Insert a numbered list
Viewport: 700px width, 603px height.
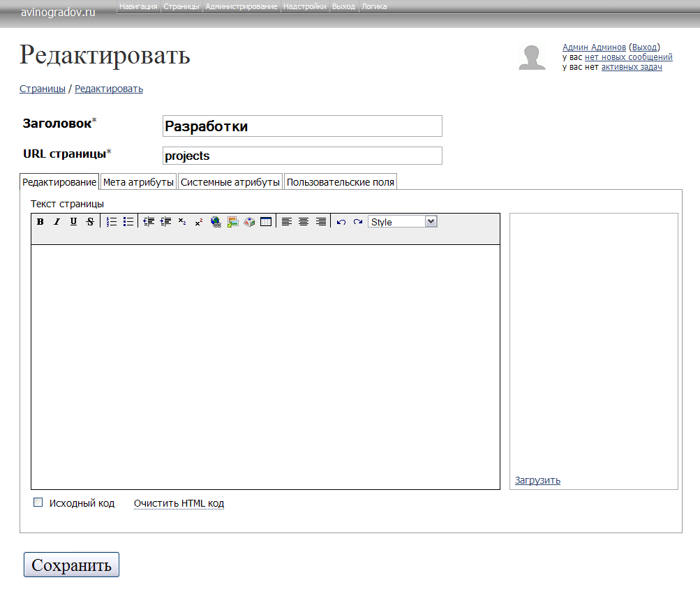(x=112, y=222)
